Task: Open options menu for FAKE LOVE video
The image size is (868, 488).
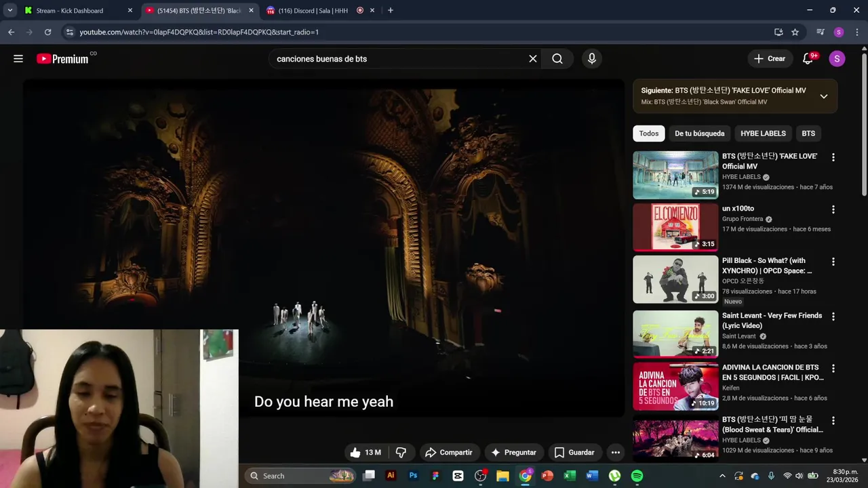Action: [833, 157]
